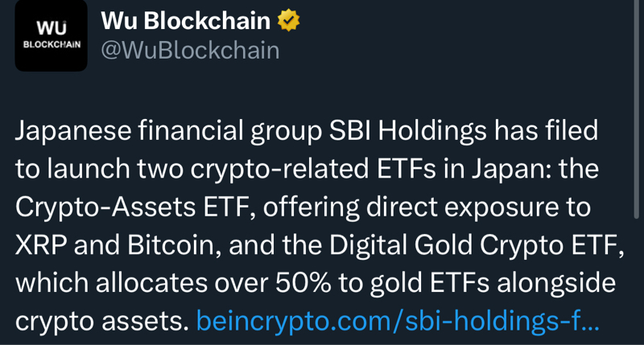Open the @WuBlockchain handle
The width and height of the screenshot is (644, 345).
(x=190, y=51)
